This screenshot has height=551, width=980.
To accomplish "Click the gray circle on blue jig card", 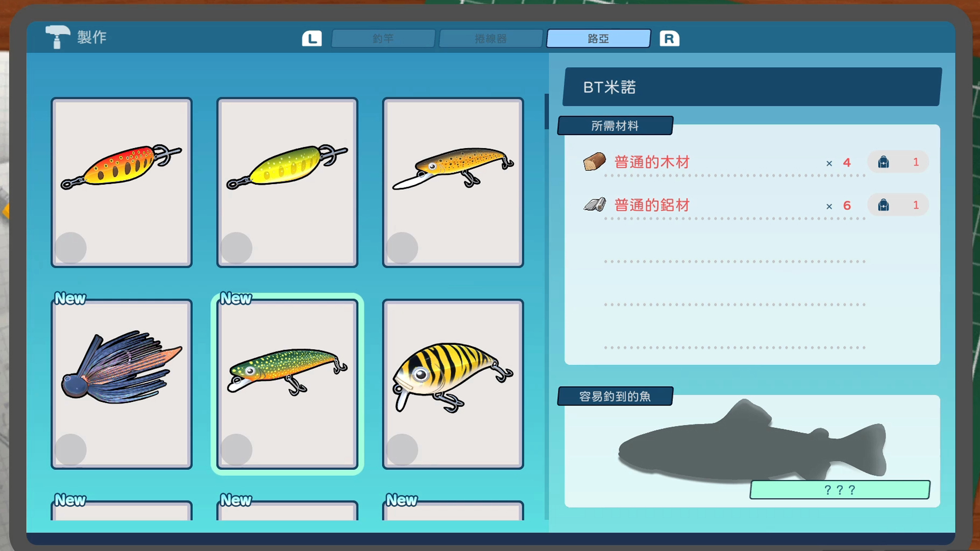I will point(70,449).
